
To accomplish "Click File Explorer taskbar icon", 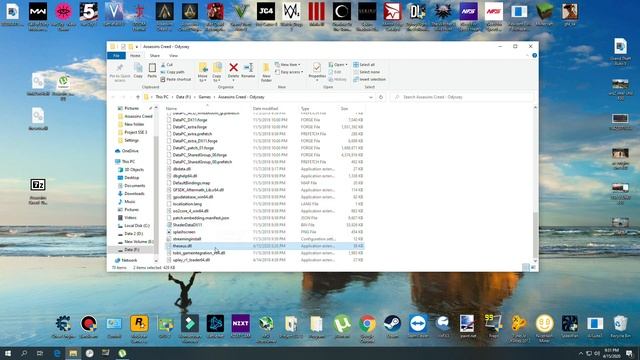I will coord(73,353).
